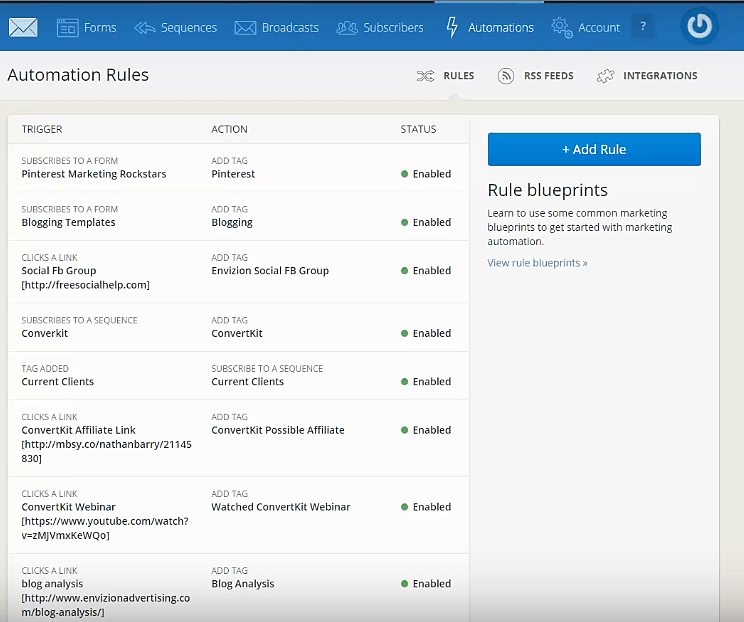The image size is (744, 622).
Task: Click the Integrations puzzle piece icon
Action: (x=605, y=76)
